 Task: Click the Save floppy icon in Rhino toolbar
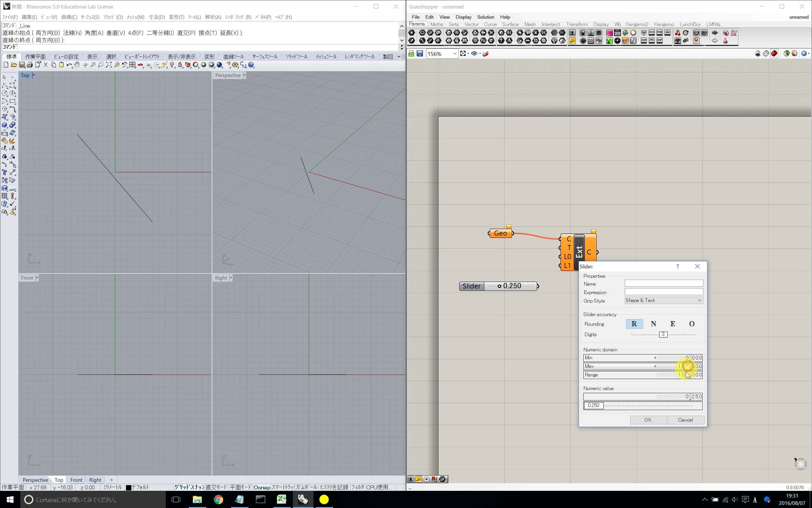(x=22, y=65)
